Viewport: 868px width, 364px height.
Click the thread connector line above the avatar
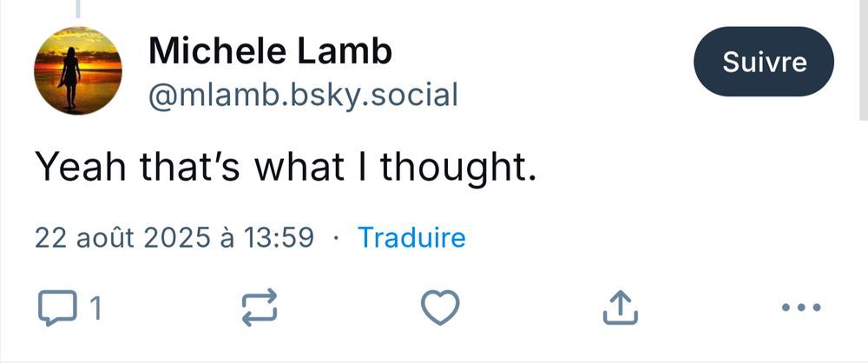pos(77,9)
